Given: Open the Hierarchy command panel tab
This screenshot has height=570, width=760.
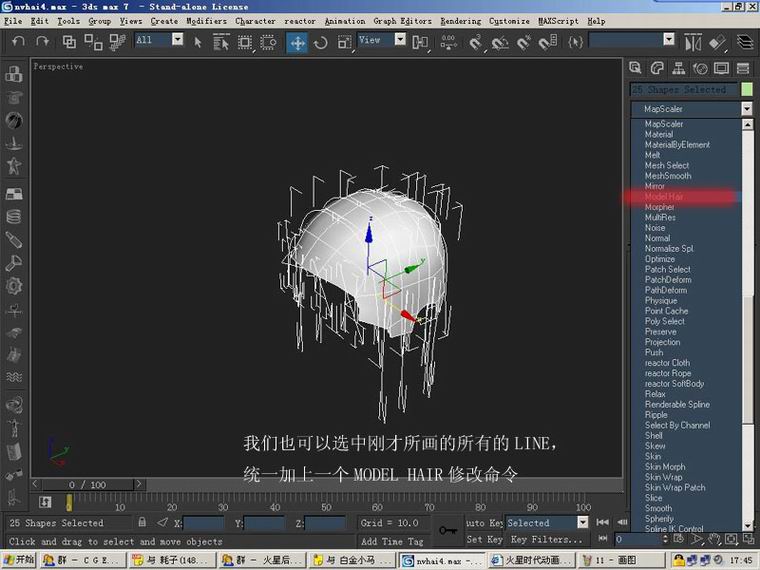Looking at the screenshot, I should click(679, 68).
